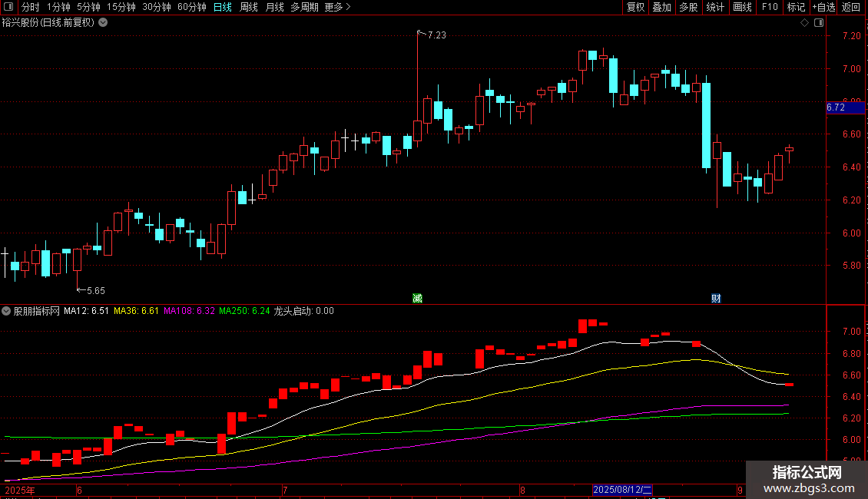Open the indicator dropdown circle beside 股朋指标网
The width and height of the screenshot is (868, 499).
coord(6,311)
